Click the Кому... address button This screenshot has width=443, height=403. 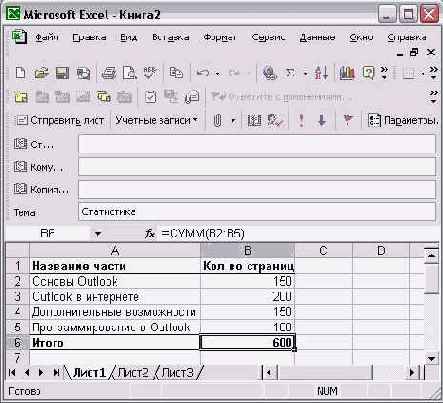point(38,166)
